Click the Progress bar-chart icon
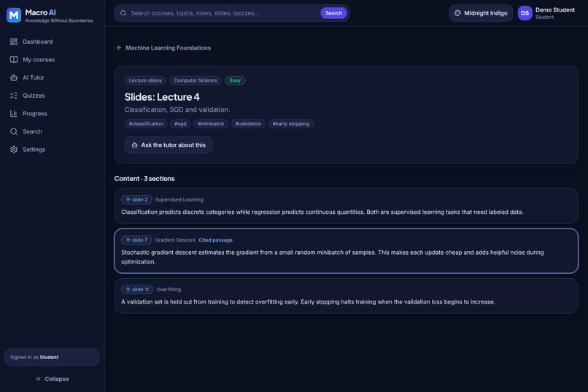This screenshot has height=392, width=588. coord(14,114)
